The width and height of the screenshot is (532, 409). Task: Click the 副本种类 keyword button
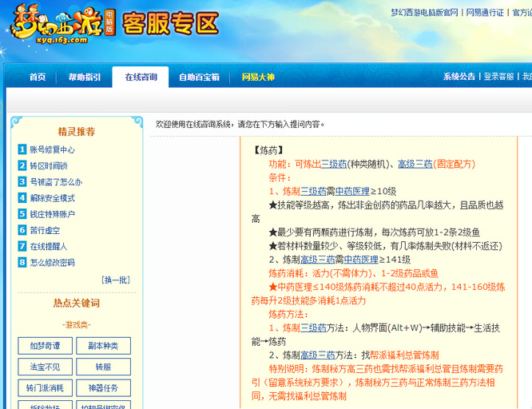[104, 346]
